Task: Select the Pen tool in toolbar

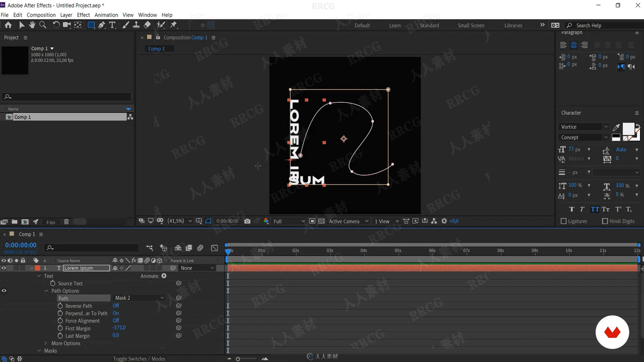Action: point(101,25)
